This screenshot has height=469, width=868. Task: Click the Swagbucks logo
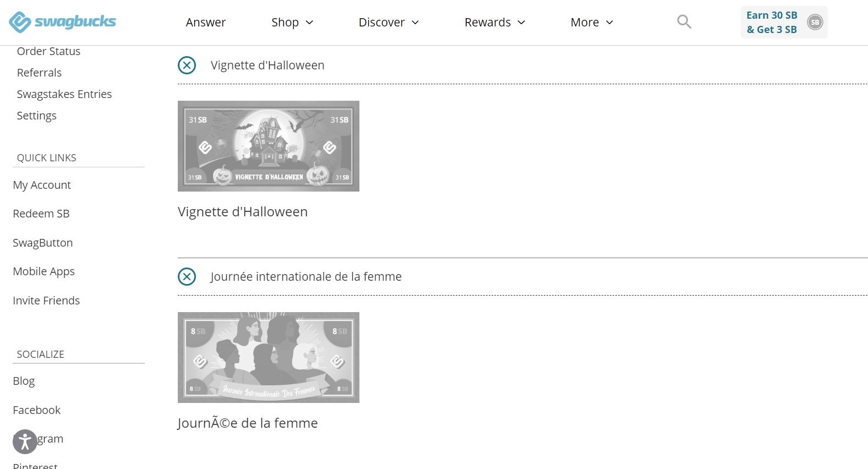[62, 22]
